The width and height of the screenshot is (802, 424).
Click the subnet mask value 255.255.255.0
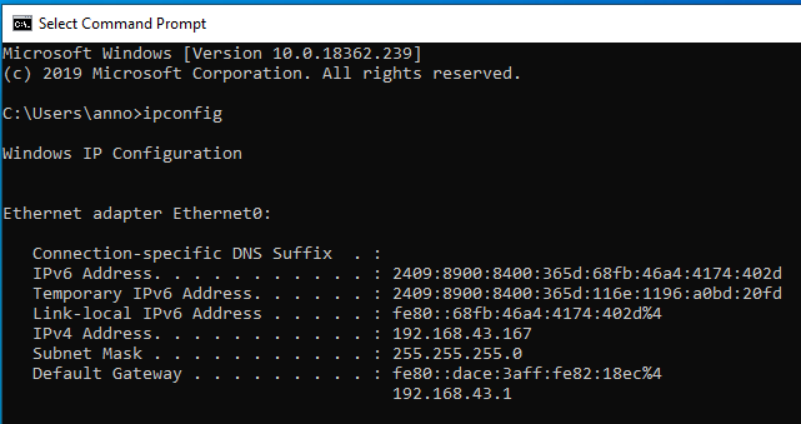(459, 354)
